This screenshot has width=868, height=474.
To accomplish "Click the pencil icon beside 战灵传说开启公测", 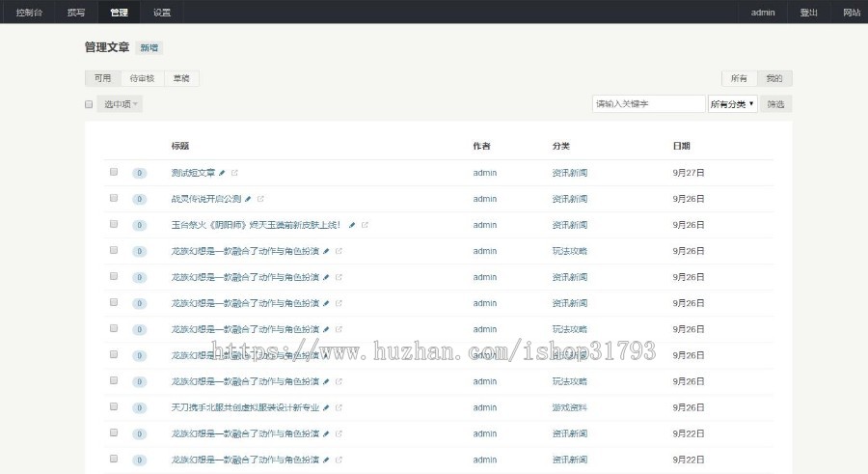I will pyautogui.click(x=248, y=199).
